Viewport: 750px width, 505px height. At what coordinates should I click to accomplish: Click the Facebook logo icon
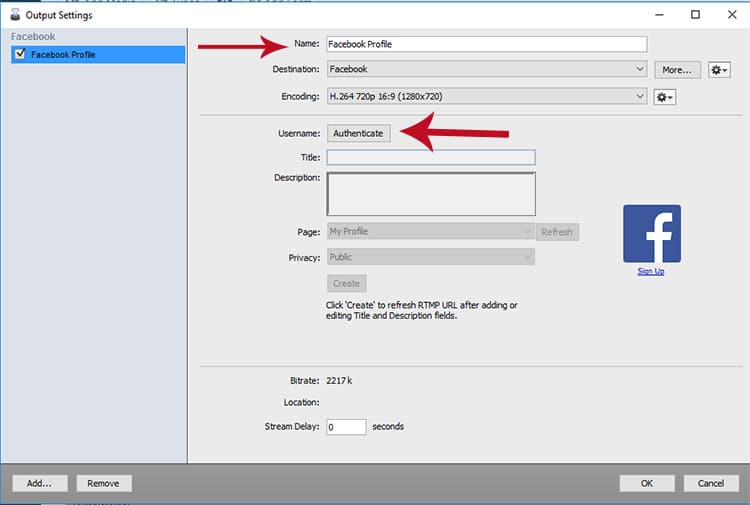(x=651, y=233)
